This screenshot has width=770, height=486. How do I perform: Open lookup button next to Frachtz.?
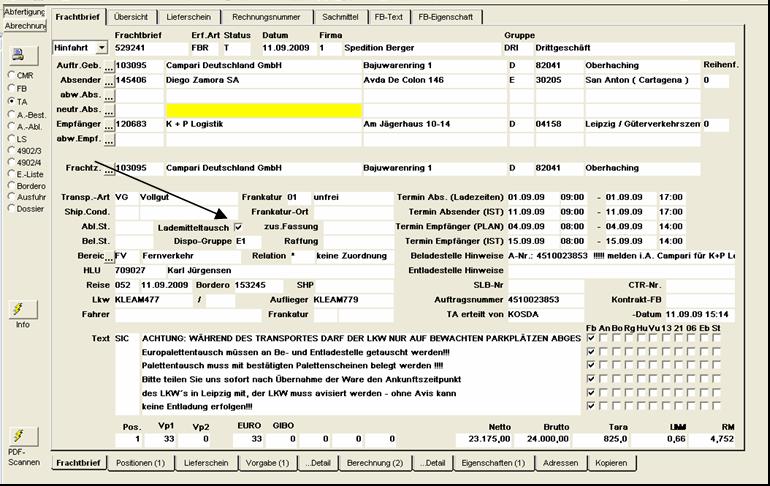click(x=109, y=170)
